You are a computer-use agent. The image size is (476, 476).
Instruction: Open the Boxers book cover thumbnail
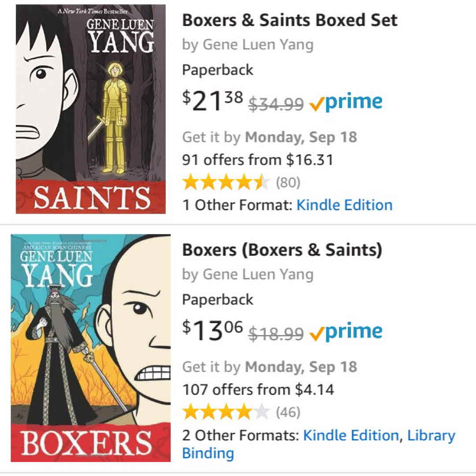(91, 348)
